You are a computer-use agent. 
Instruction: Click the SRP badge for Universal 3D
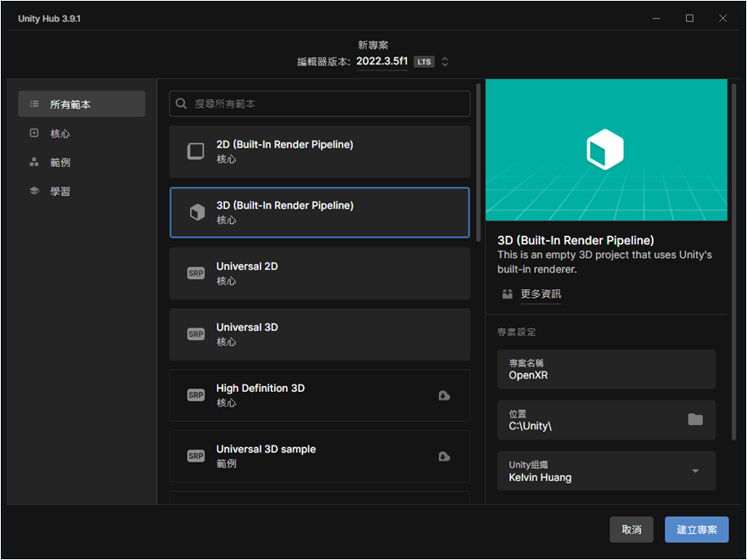coord(196,334)
